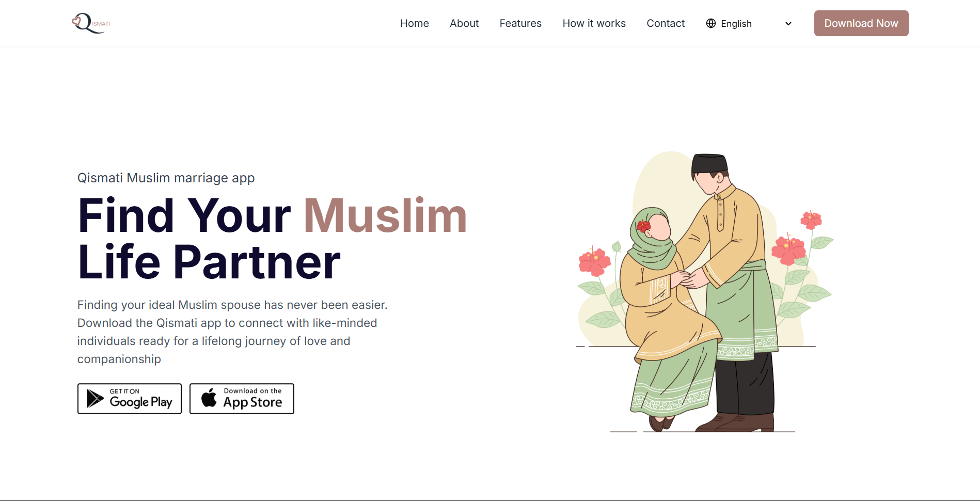Click the Apple logo on the App Store badge

click(209, 398)
